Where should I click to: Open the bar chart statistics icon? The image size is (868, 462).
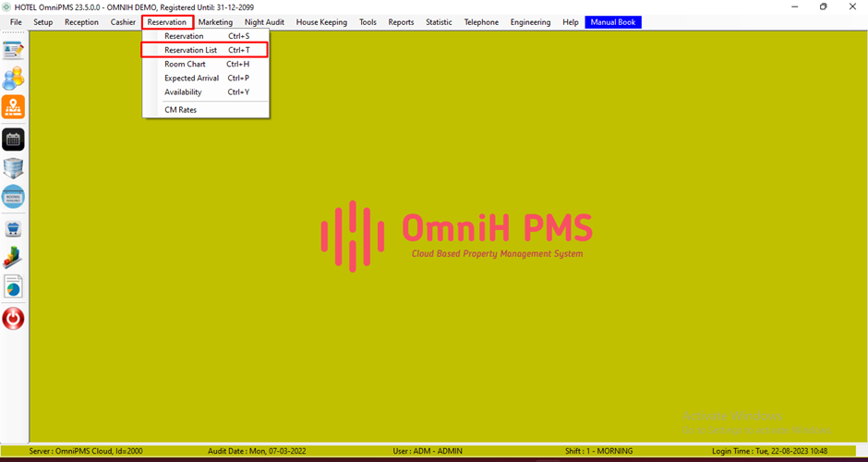[x=13, y=258]
